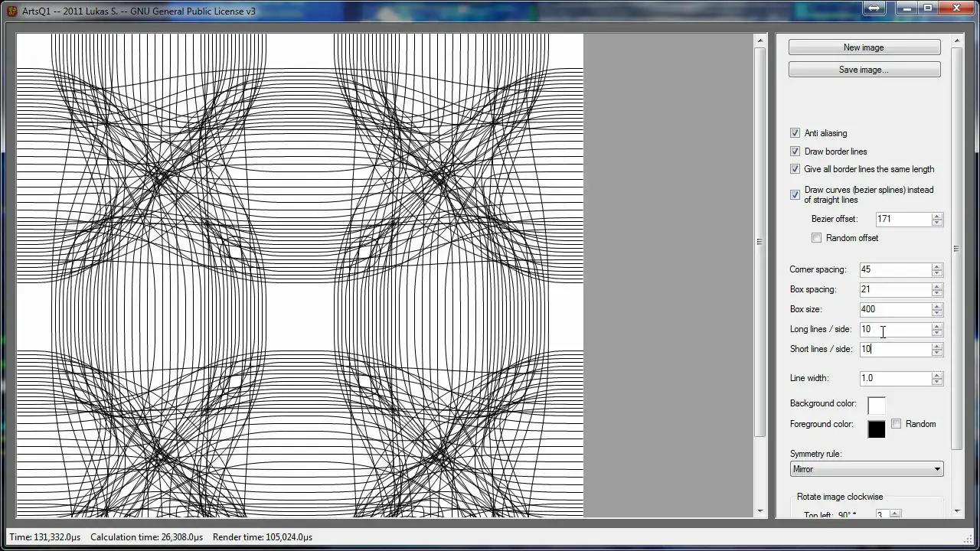Decrease Long lines / side count
This screenshot has height=551, width=980.
[x=937, y=333]
